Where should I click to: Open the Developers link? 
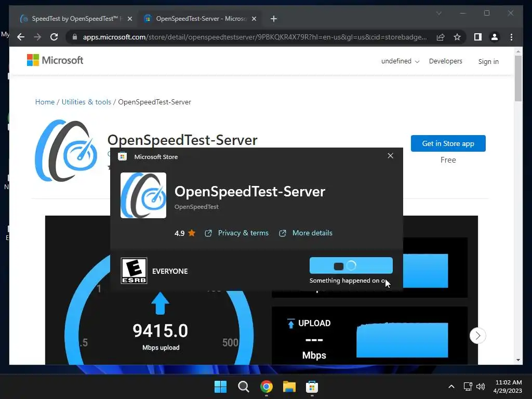[x=445, y=61]
